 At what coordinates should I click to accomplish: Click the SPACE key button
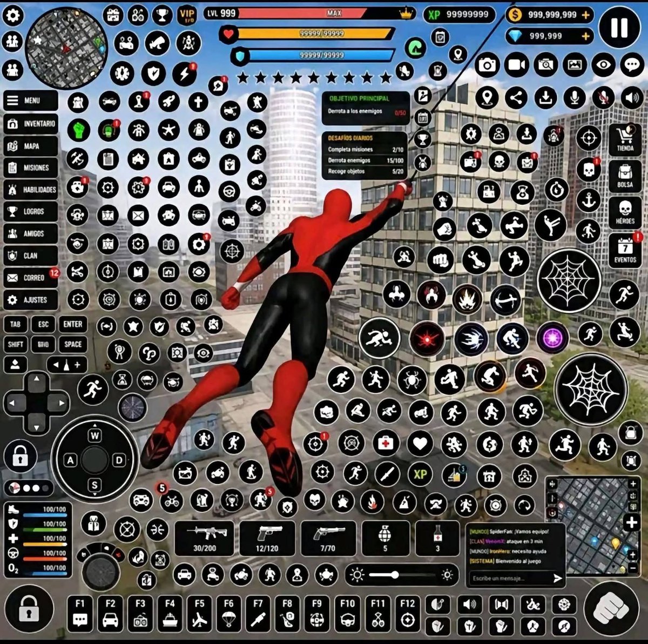(x=72, y=344)
